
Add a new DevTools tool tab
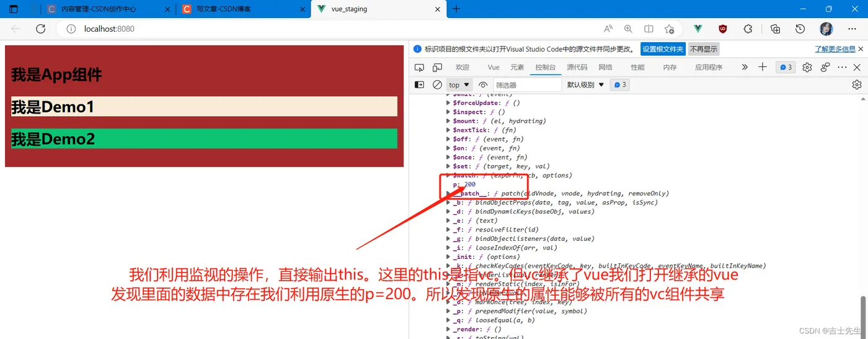coord(763,67)
